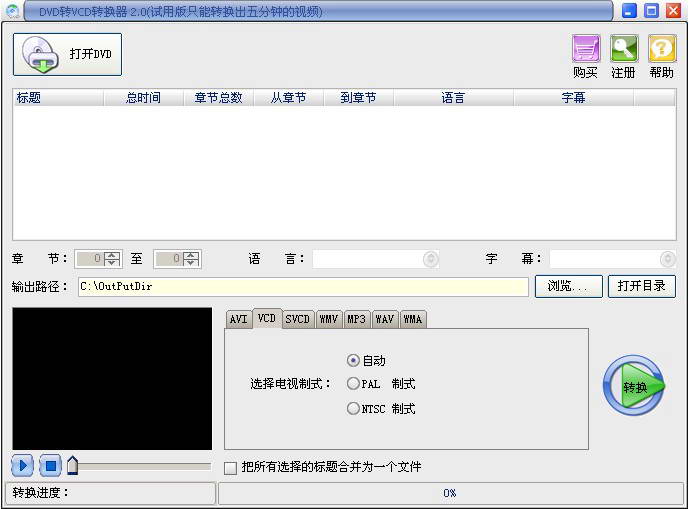Click the output path field C:\OutPutDir

(x=303, y=287)
